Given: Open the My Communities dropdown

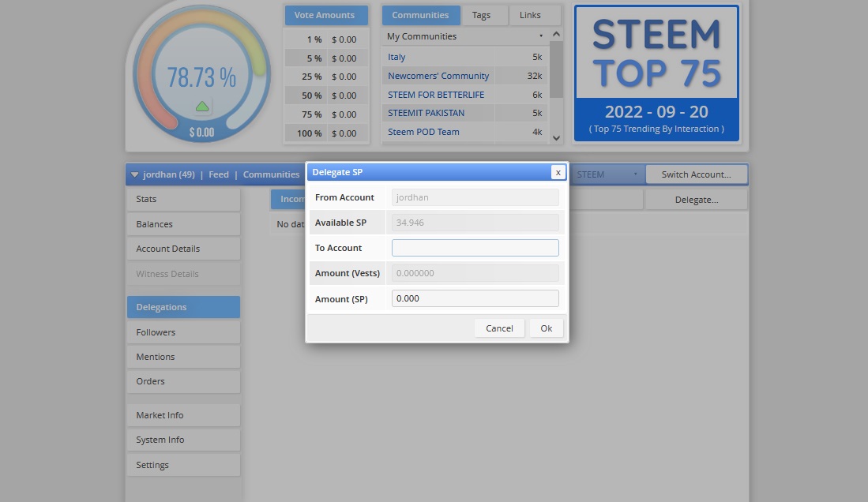Looking at the screenshot, I should point(465,36).
